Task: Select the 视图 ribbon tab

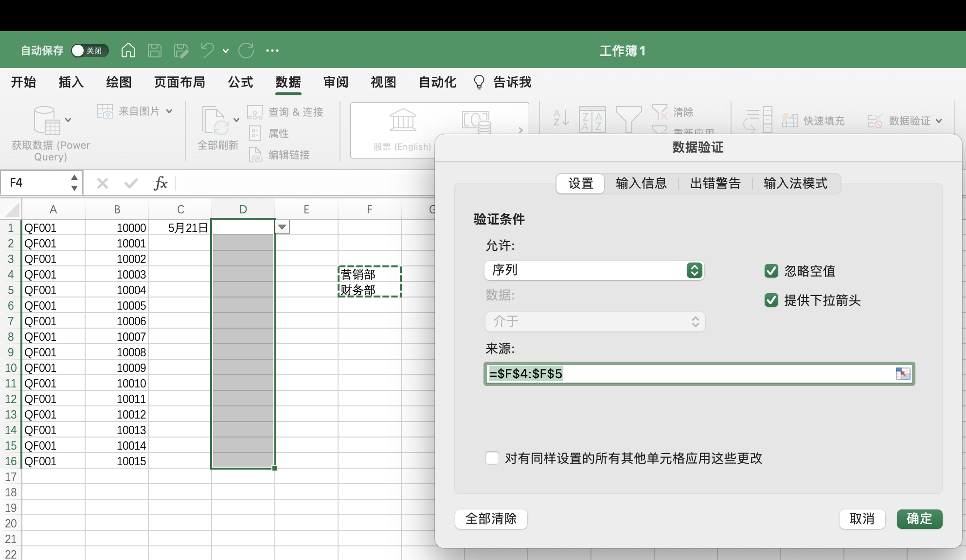Action: pyautogui.click(x=383, y=82)
